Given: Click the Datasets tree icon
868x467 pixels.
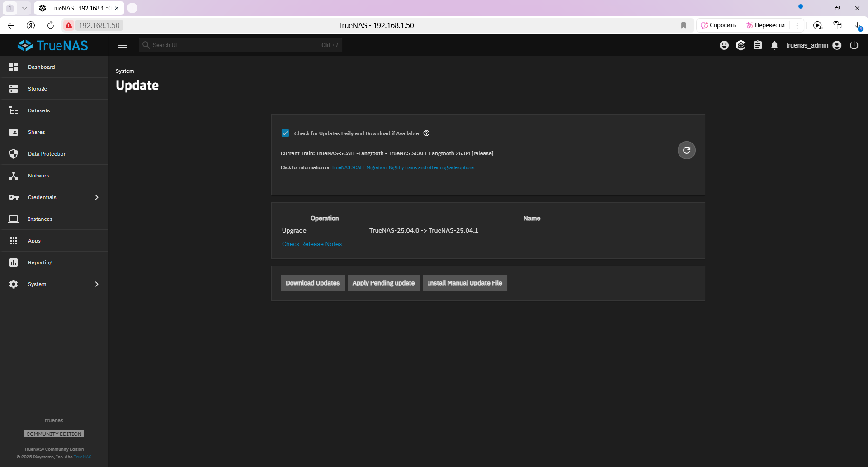Looking at the screenshot, I should coord(14,110).
